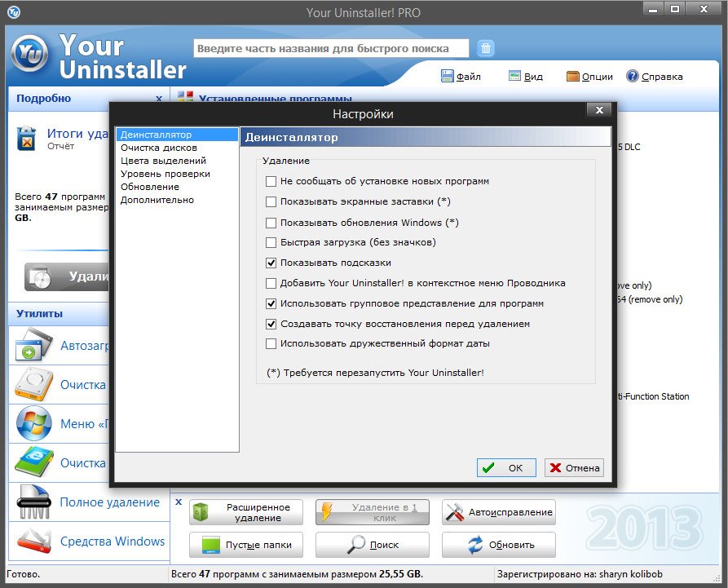The image size is (728, 588).
Task: Click the green folder Пустые папки icon
Action: click(x=211, y=545)
